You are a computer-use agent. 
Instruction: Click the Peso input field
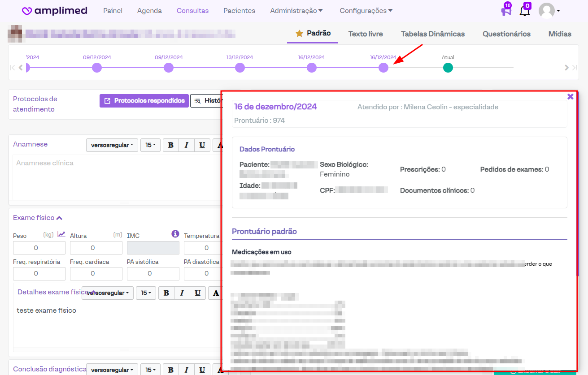click(x=39, y=248)
